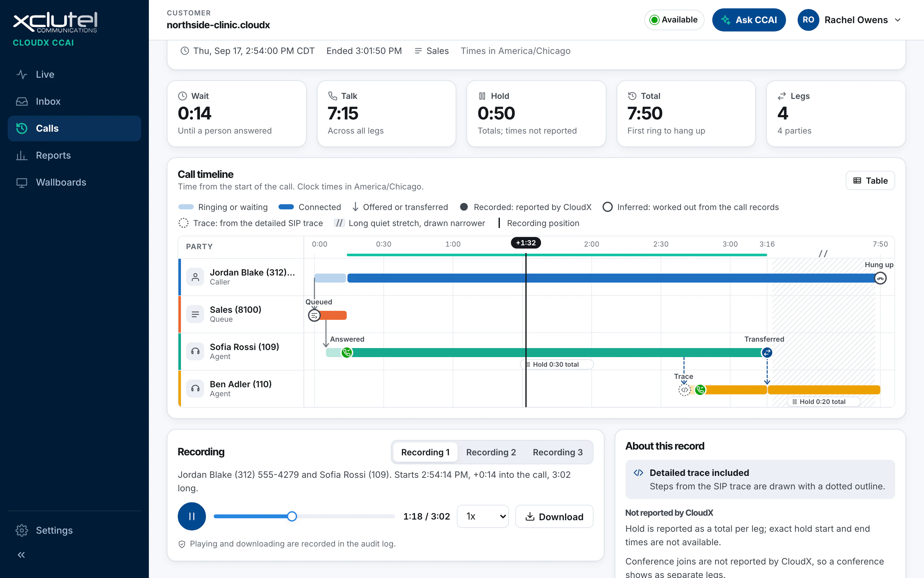Toggle the Available status indicator
This screenshot has height=578, width=924.
pos(674,20)
